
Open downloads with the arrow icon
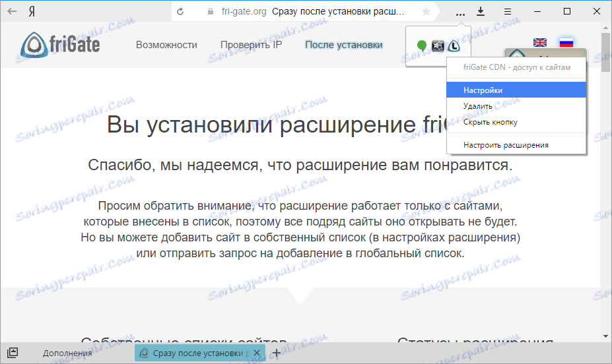pyautogui.click(x=481, y=11)
